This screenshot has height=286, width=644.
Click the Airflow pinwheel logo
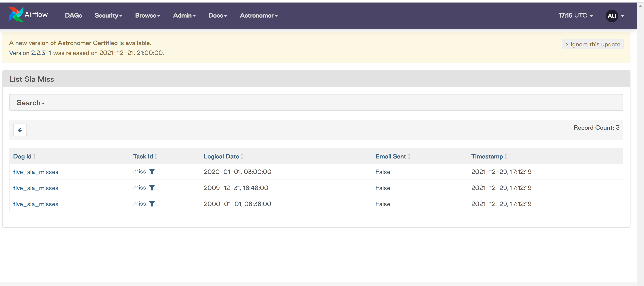[16, 15]
